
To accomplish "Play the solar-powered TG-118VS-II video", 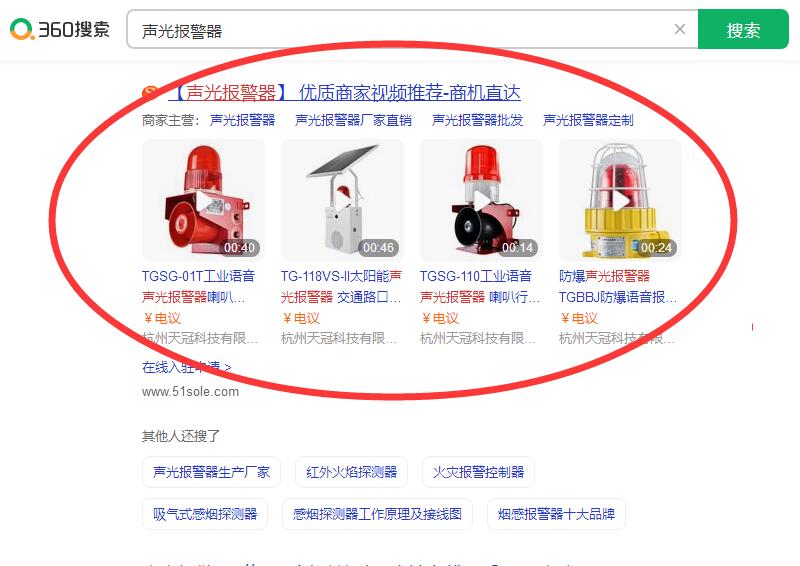I will point(342,201).
